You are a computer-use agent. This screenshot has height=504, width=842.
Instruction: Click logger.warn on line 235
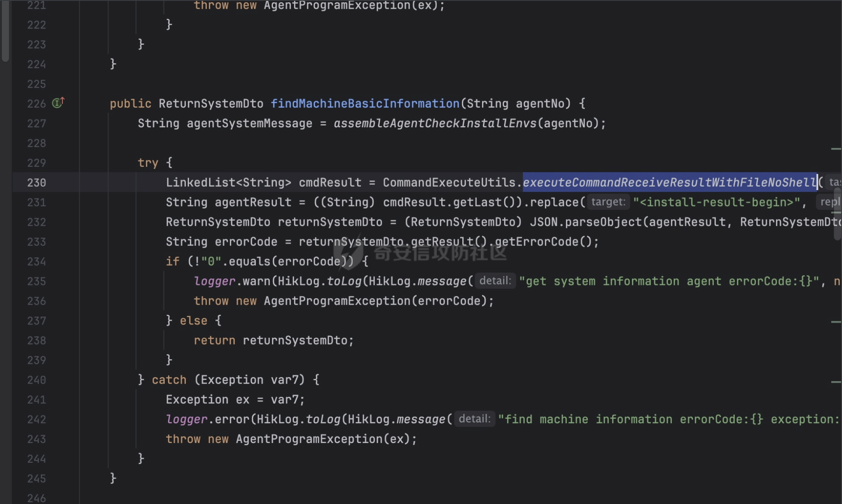pyautogui.click(x=232, y=281)
